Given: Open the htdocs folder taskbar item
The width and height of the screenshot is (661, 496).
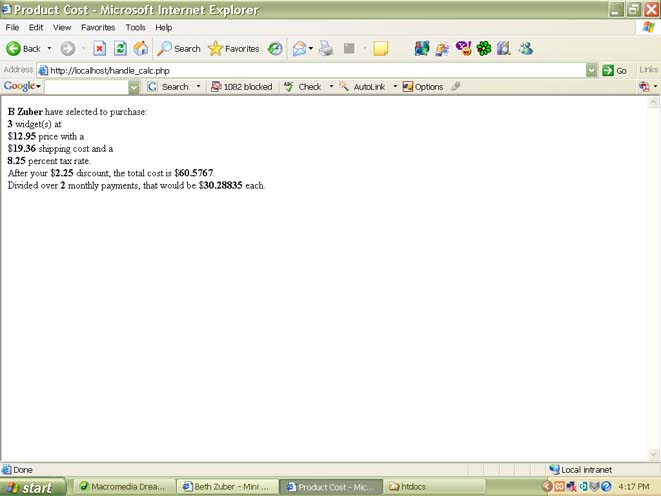Looking at the screenshot, I should point(433,487).
